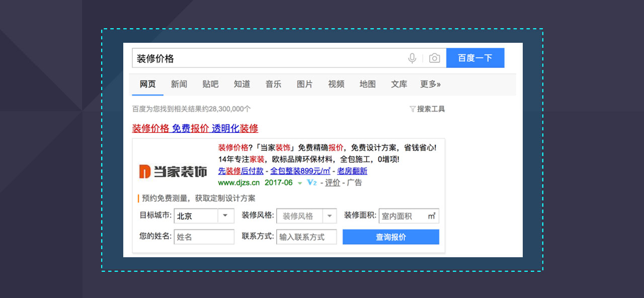The height and width of the screenshot is (298, 644).
Task: Open the 贴吧 tab
Action: [210, 84]
